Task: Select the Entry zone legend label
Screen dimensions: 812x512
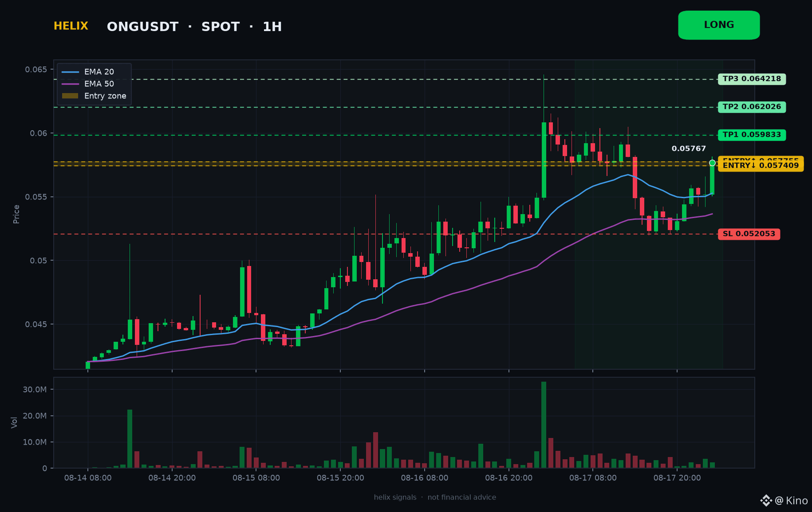Action: point(105,96)
